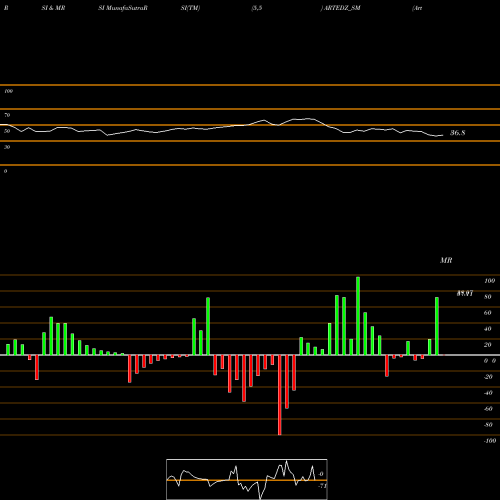
Task: Click the RSI axis label 50
Action: pos(7,131)
